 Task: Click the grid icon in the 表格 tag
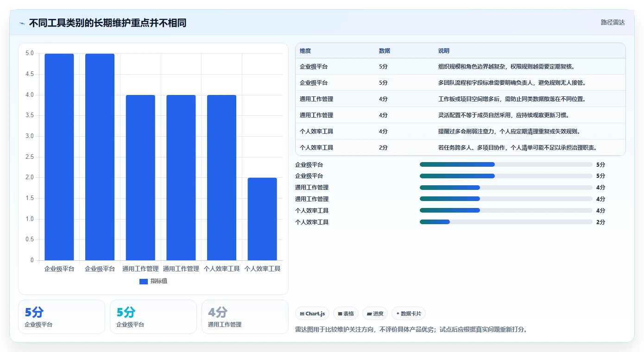tap(340, 314)
